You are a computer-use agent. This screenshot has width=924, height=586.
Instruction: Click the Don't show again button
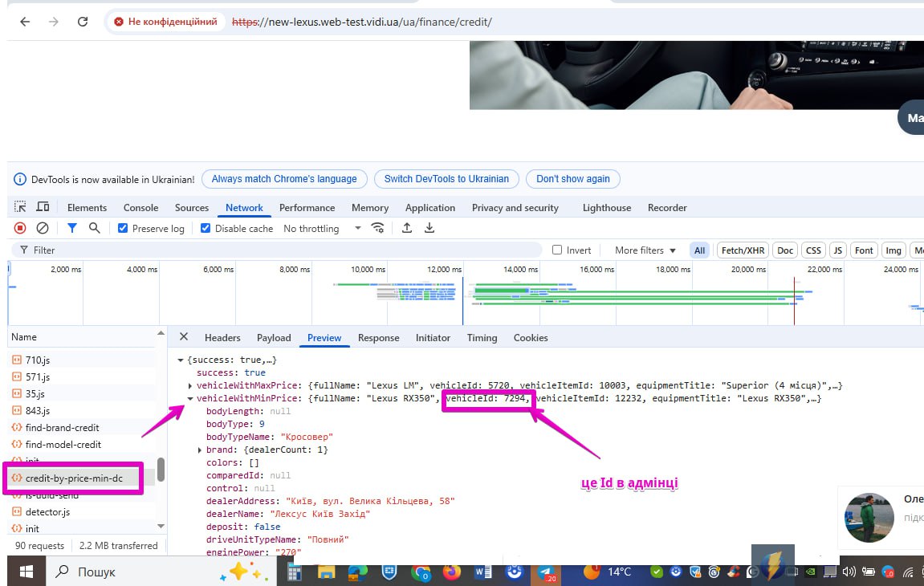pyautogui.click(x=572, y=179)
